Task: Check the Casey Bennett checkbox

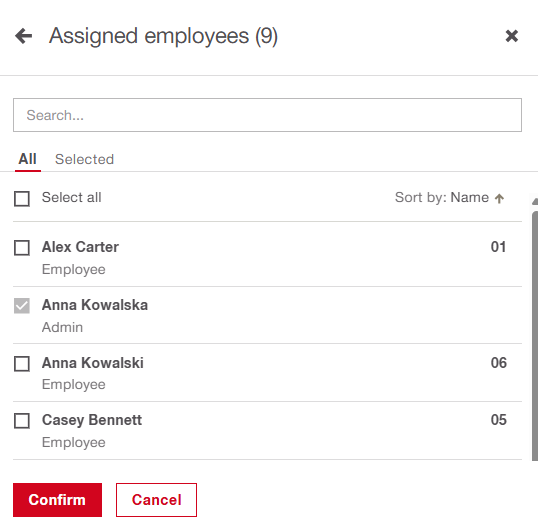Action: (22, 421)
